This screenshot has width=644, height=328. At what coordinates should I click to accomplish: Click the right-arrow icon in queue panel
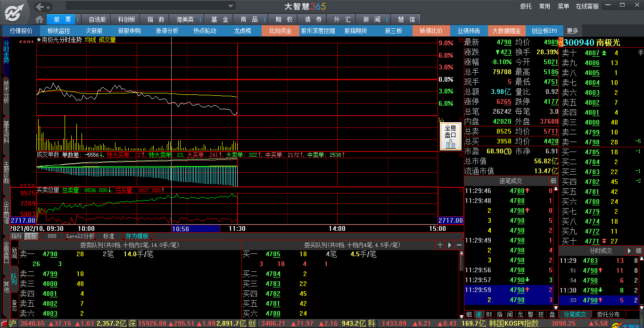tap(450, 245)
